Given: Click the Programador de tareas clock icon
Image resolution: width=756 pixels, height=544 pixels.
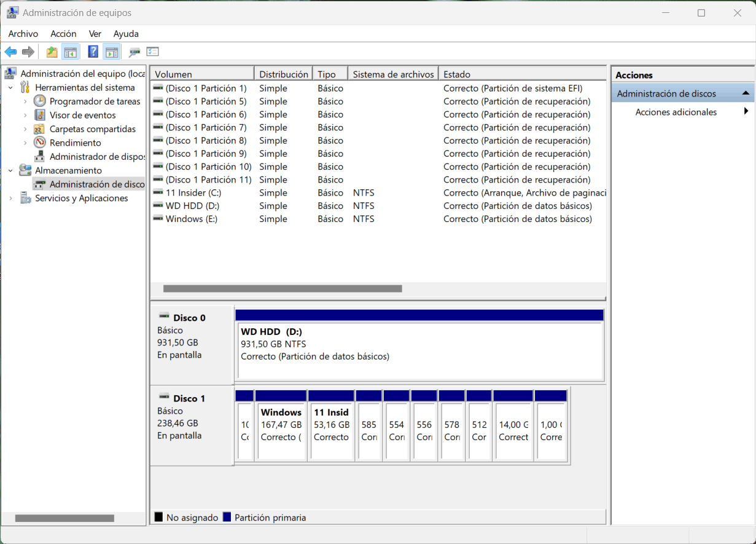Looking at the screenshot, I should pyautogui.click(x=38, y=101).
